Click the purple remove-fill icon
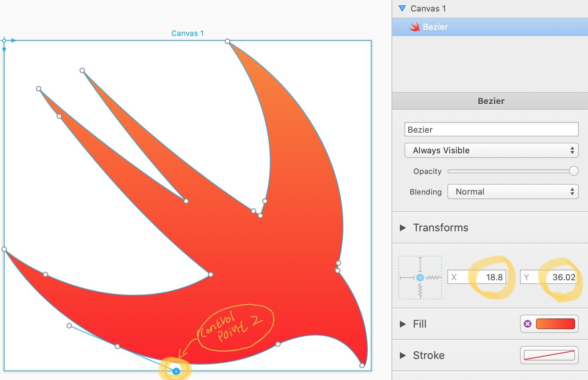588x380 pixels. point(528,324)
